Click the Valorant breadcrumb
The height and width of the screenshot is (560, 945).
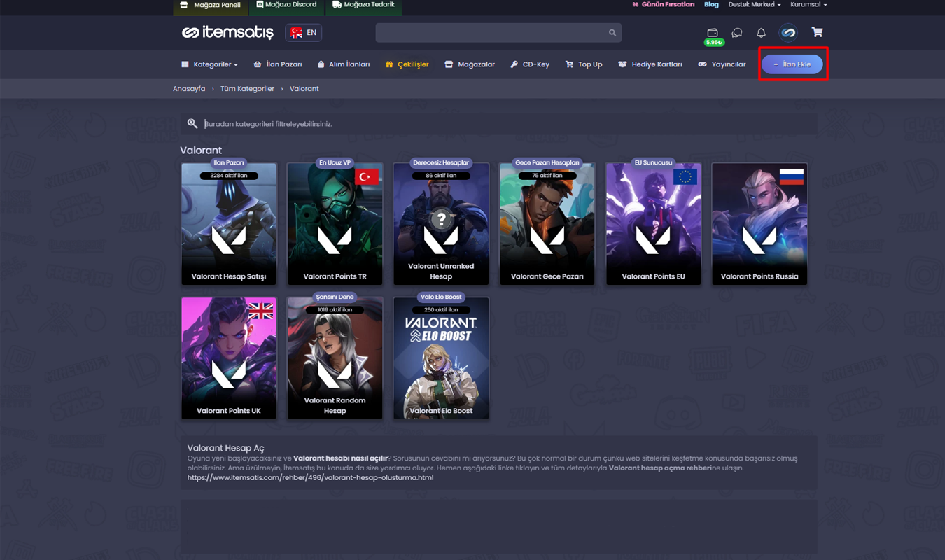304,89
